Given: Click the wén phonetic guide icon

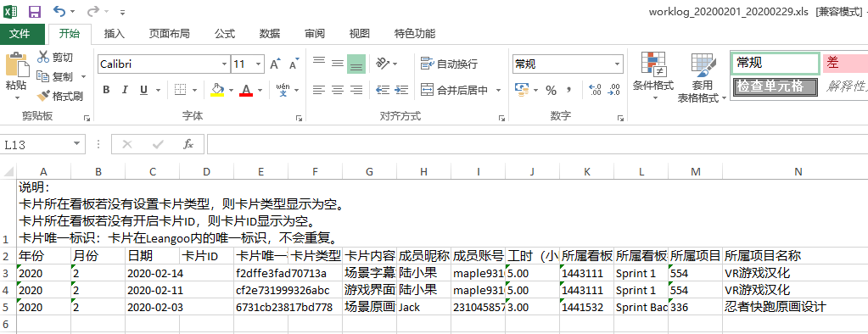Looking at the screenshot, I should tap(283, 90).
